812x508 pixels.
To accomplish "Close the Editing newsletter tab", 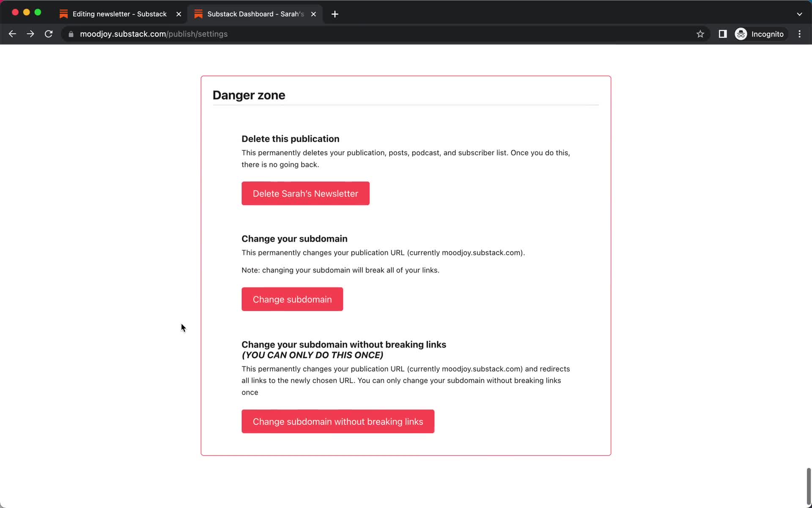I will click(x=179, y=14).
